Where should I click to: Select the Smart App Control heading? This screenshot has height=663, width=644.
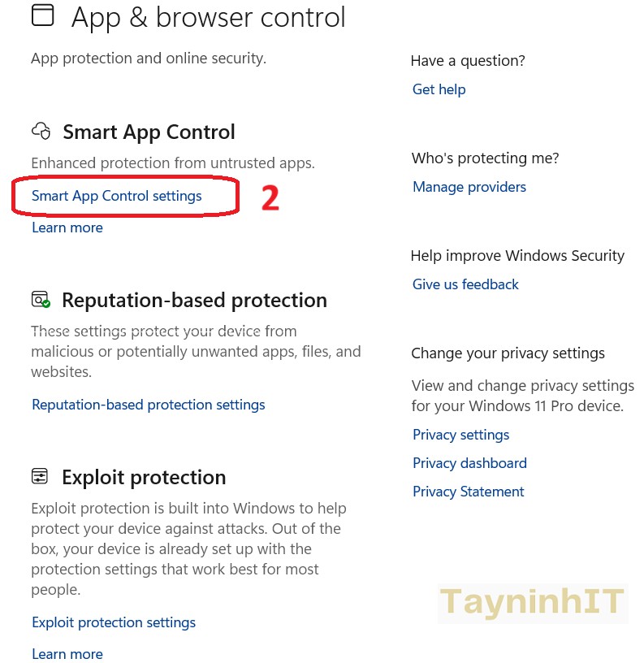pyautogui.click(x=149, y=132)
